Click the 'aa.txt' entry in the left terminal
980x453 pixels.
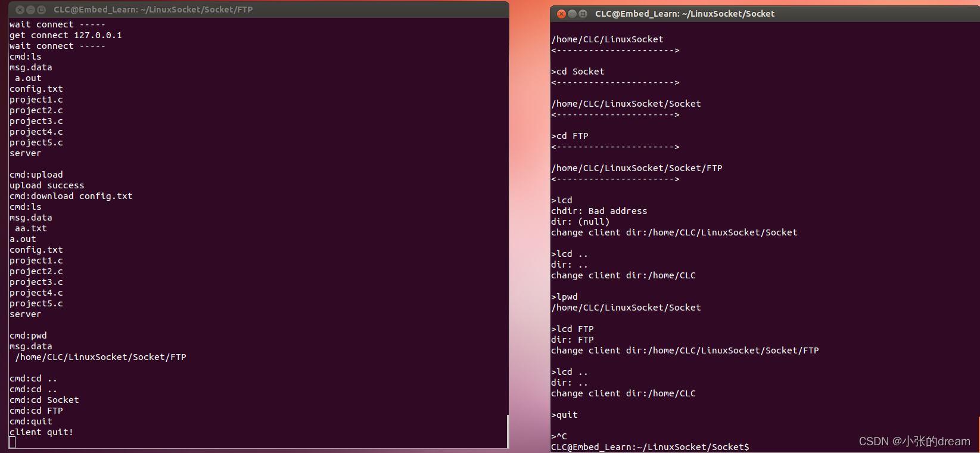click(31, 228)
